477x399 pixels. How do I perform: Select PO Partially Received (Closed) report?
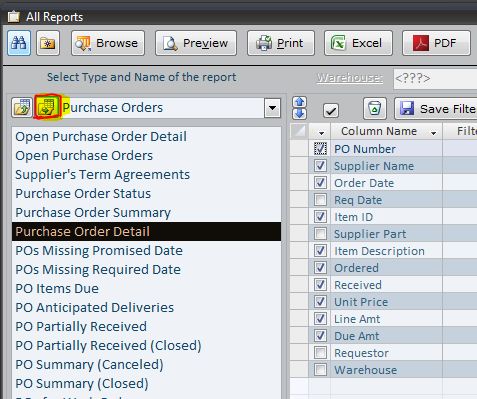point(146,345)
